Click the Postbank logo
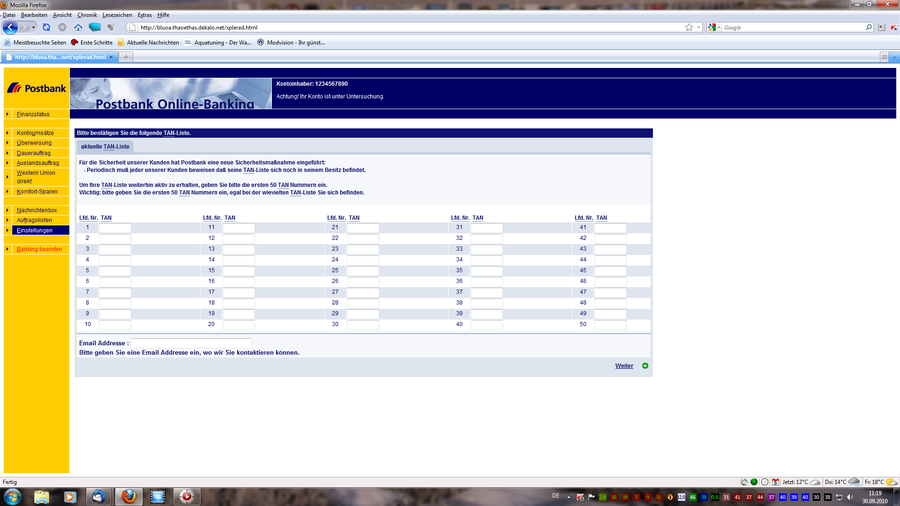900x506 pixels. pyautogui.click(x=37, y=88)
